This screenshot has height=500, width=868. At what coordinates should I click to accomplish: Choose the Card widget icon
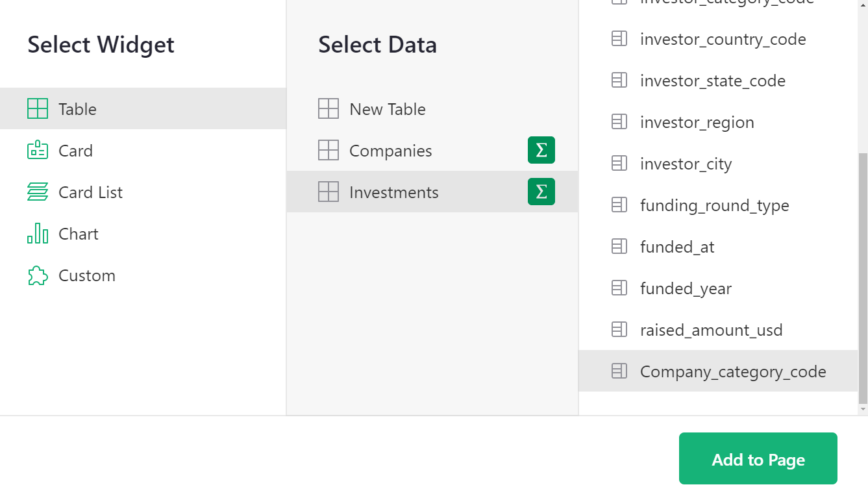coord(38,150)
